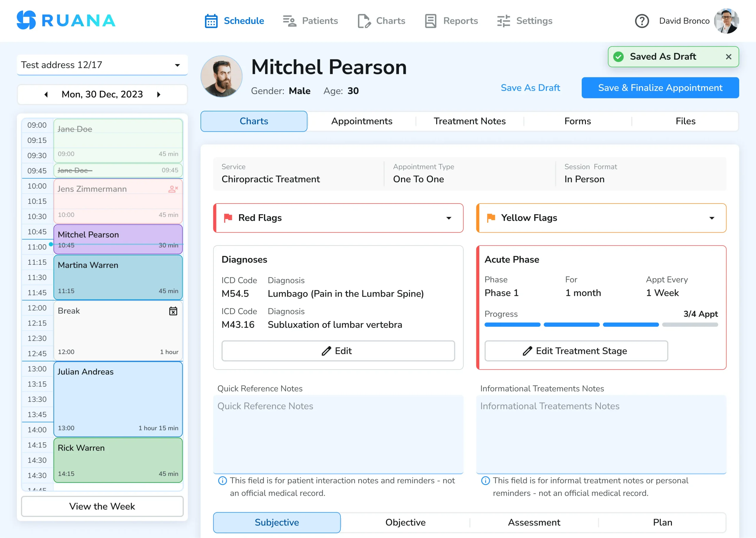Screen dimensions: 756x538
Task: Click info icon under Quick Reference Notes
Action: pyautogui.click(x=223, y=480)
